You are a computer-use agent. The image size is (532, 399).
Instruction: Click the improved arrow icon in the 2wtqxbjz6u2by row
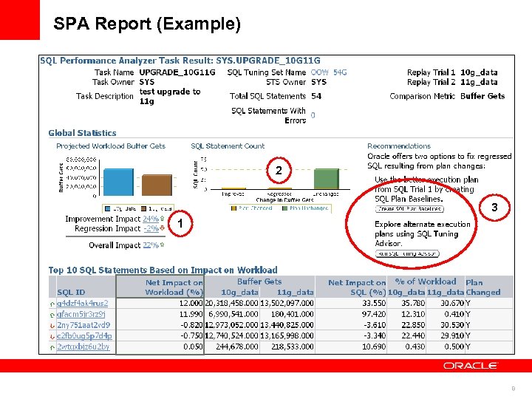(52, 347)
